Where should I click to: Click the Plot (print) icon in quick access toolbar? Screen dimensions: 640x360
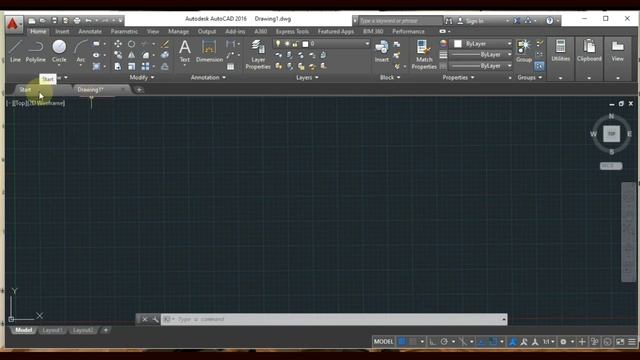coord(77,20)
